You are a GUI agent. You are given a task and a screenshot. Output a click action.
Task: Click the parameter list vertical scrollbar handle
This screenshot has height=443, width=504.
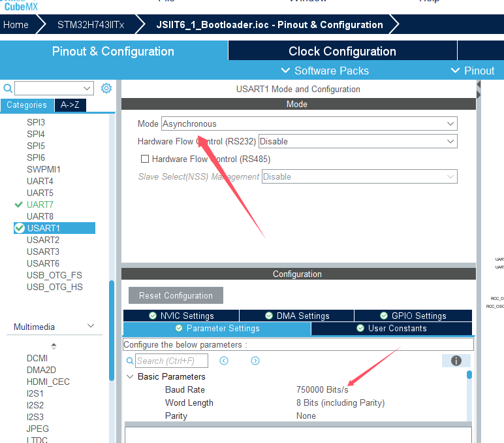point(469,374)
